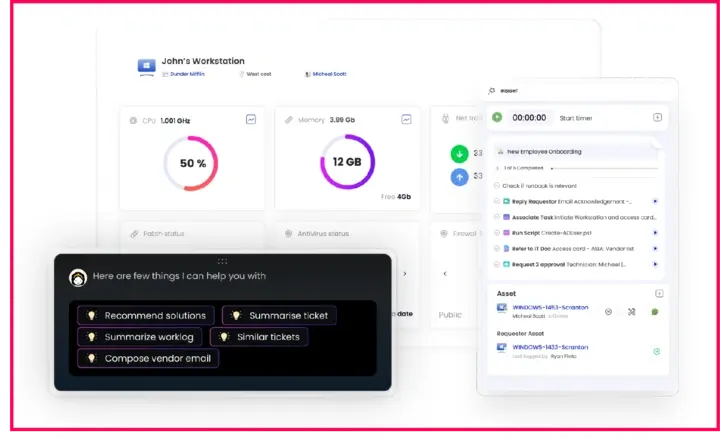Choose Recommend solutions suggestion

coord(146,316)
